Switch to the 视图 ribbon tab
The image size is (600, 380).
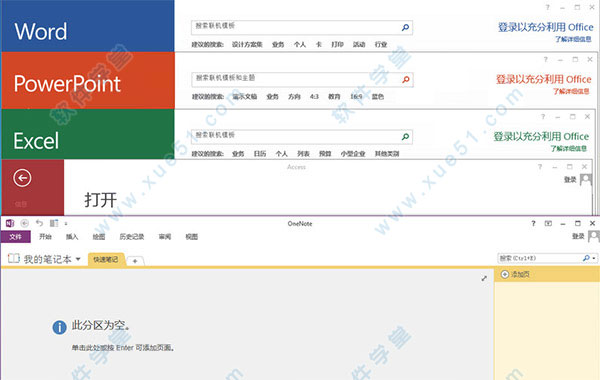192,237
